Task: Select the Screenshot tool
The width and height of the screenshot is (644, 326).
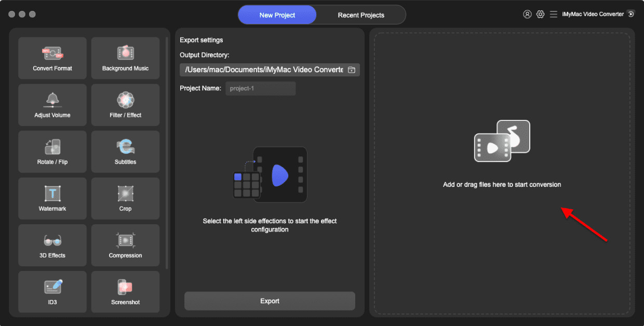Action: click(x=125, y=292)
